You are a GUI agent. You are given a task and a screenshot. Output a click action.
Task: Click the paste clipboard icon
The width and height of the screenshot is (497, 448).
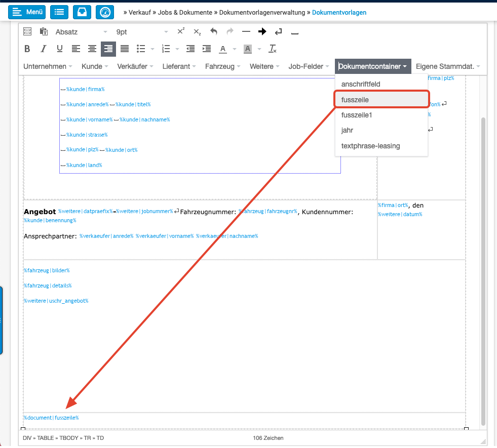(44, 31)
